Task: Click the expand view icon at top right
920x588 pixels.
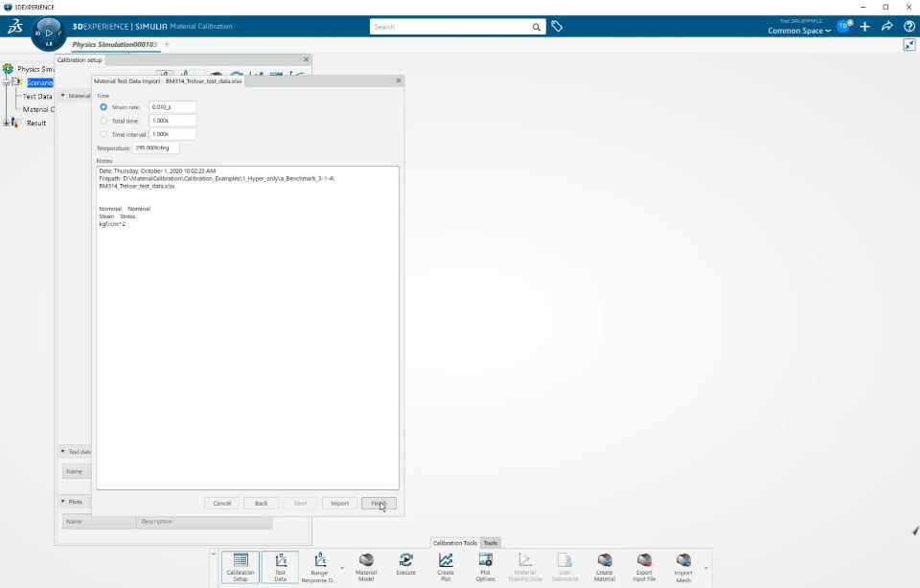Action: click(908, 45)
